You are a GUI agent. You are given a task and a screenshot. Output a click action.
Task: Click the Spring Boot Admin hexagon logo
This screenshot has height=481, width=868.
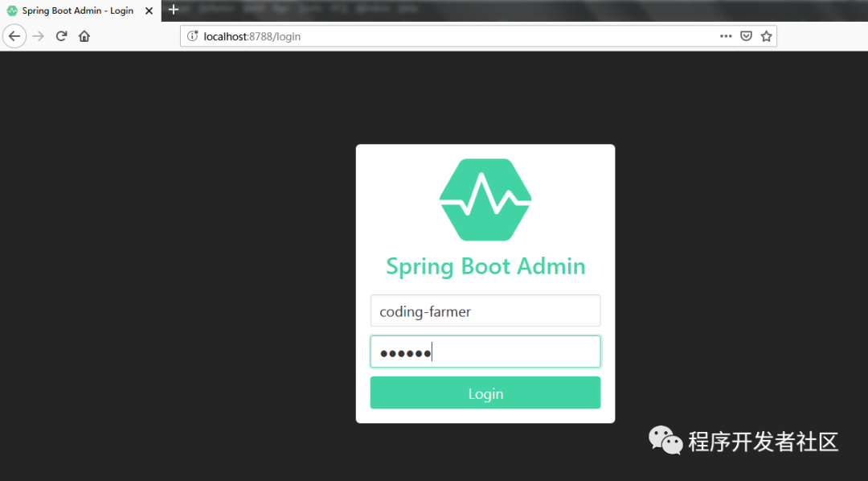tap(485, 199)
